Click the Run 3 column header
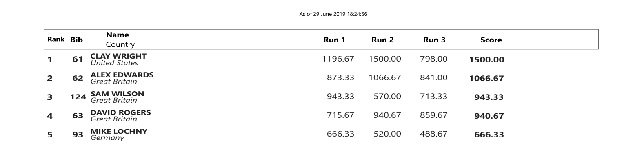The height and width of the screenshot is (163, 644). click(434, 40)
